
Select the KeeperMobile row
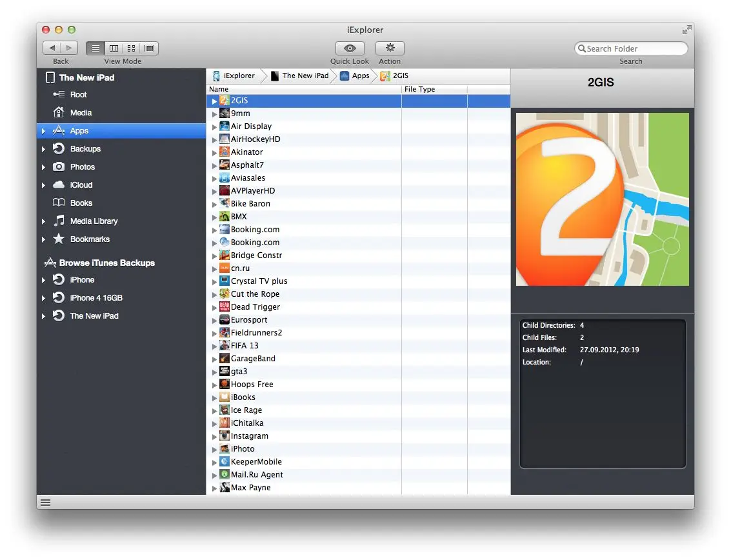pyautogui.click(x=358, y=462)
